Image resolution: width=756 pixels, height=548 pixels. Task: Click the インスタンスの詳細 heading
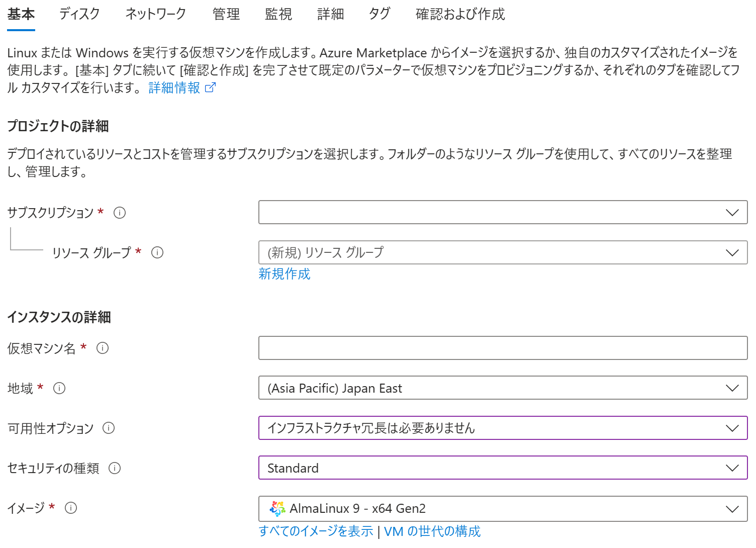[x=59, y=317]
